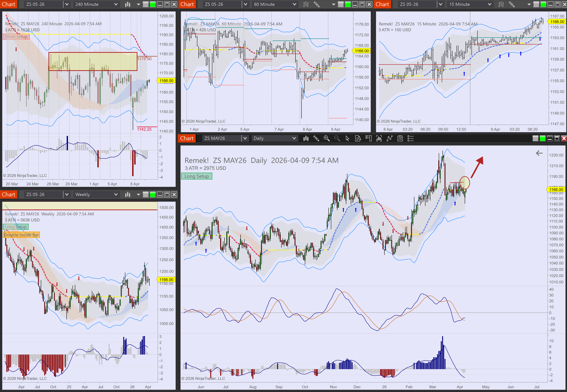The width and height of the screenshot is (567, 392).
Task: Toggle green link button on 240 Minute chart
Action: point(153,4)
